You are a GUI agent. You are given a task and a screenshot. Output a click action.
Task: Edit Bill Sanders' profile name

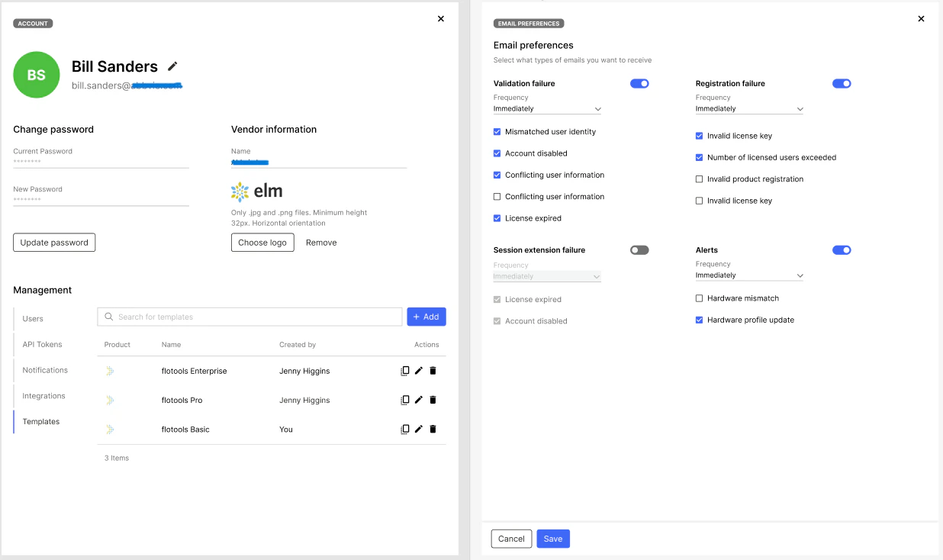[172, 66]
